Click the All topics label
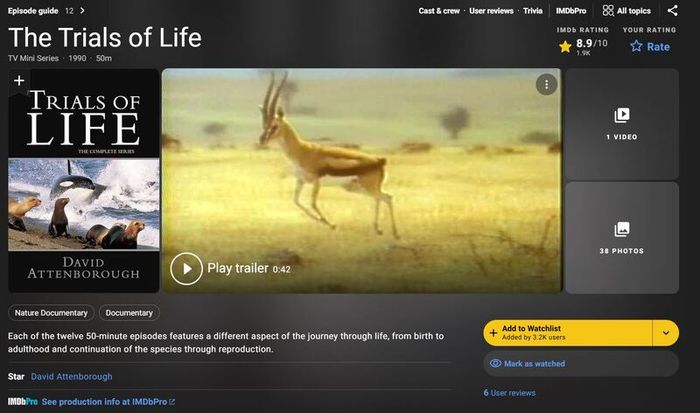700x413 pixels. pos(633,11)
